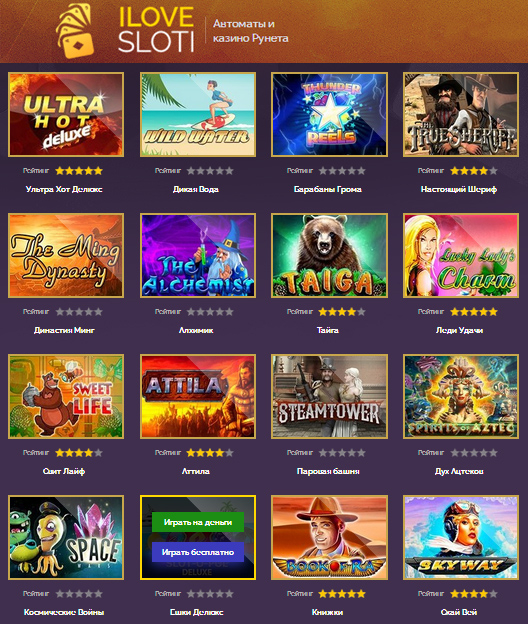Select the Thunder Reels star game image
The image size is (528, 624).
point(329,114)
